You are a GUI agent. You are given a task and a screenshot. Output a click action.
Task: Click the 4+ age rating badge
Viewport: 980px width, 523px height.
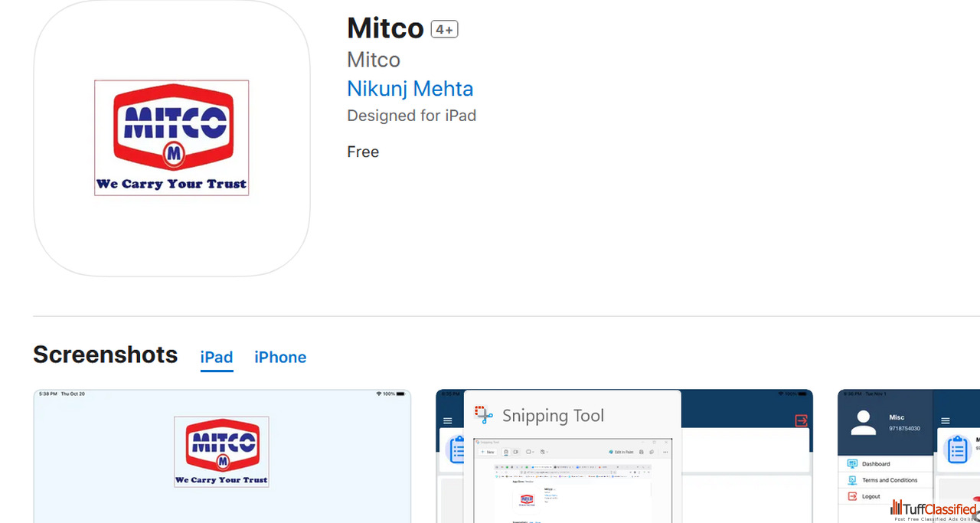click(444, 29)
